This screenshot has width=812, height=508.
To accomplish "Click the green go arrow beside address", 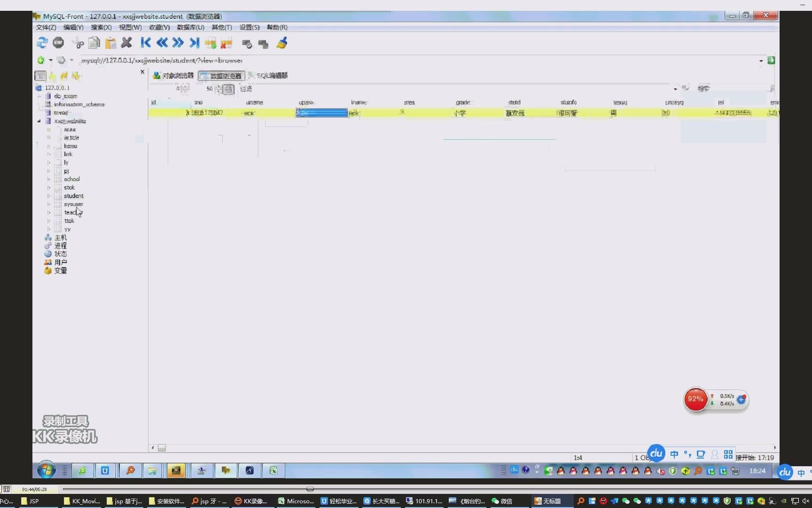I will 771,60.
